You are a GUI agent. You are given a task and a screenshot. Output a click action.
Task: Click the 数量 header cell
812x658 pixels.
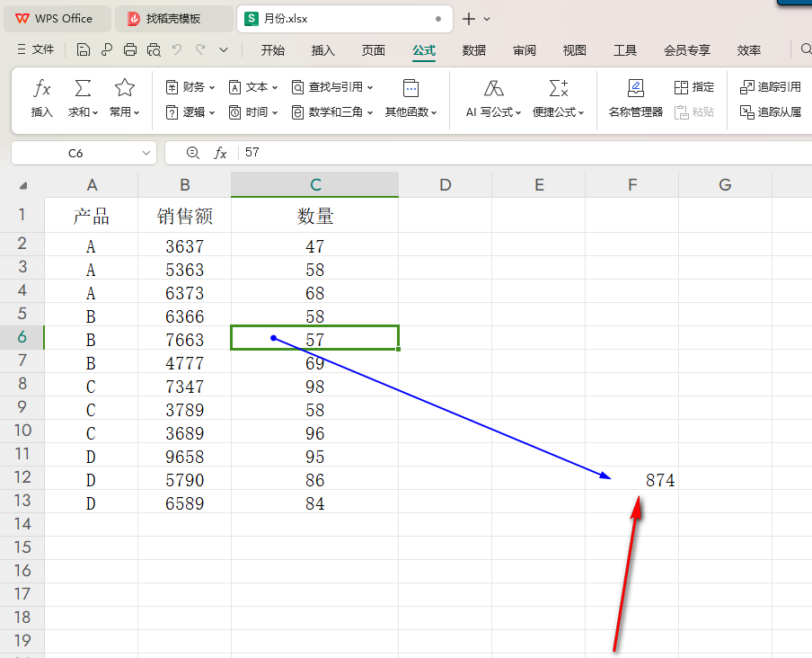coord(315,215)
